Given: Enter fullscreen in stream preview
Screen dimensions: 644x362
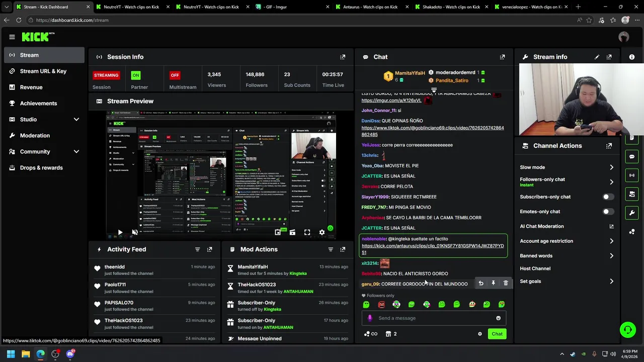Looking at the screenshot, I should (307, 232).
